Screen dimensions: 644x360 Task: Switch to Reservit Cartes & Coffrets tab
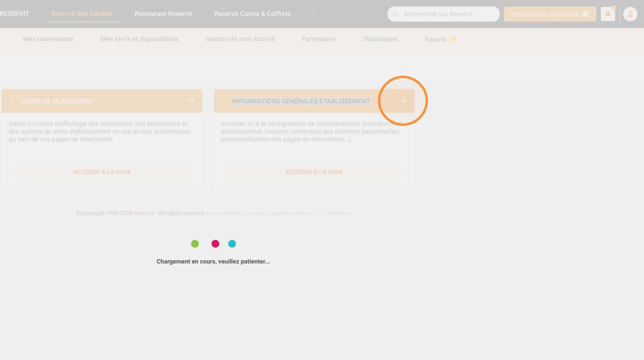[253, 13]
